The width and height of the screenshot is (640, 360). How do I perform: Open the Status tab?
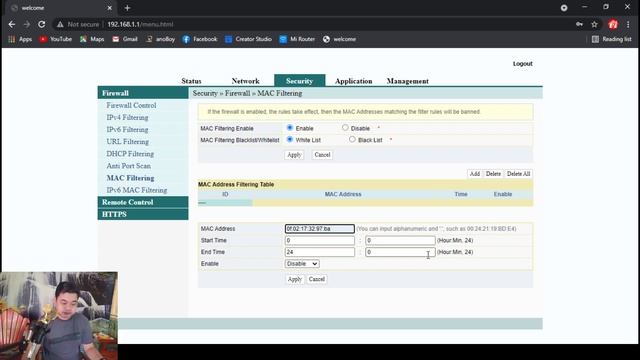(x=191, y=81)
